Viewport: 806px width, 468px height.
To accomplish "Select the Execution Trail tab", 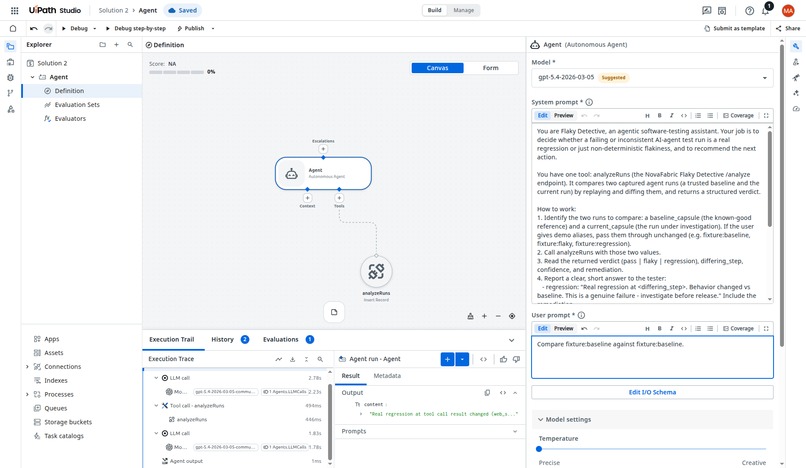I will pyautogui.click(x=172, y=339).
